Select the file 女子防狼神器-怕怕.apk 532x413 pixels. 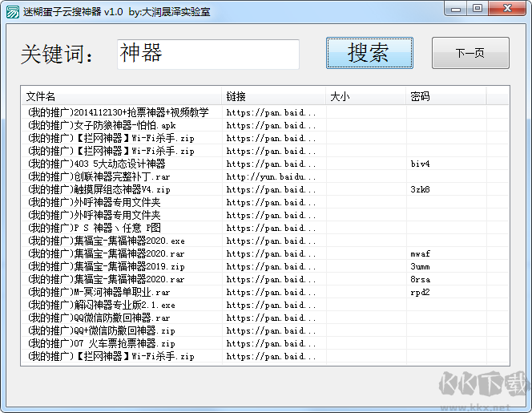coord(102,125)
